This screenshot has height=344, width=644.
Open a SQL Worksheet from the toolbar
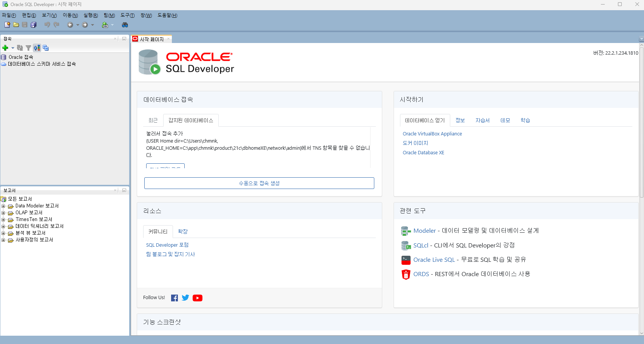(x=105, y=25)
